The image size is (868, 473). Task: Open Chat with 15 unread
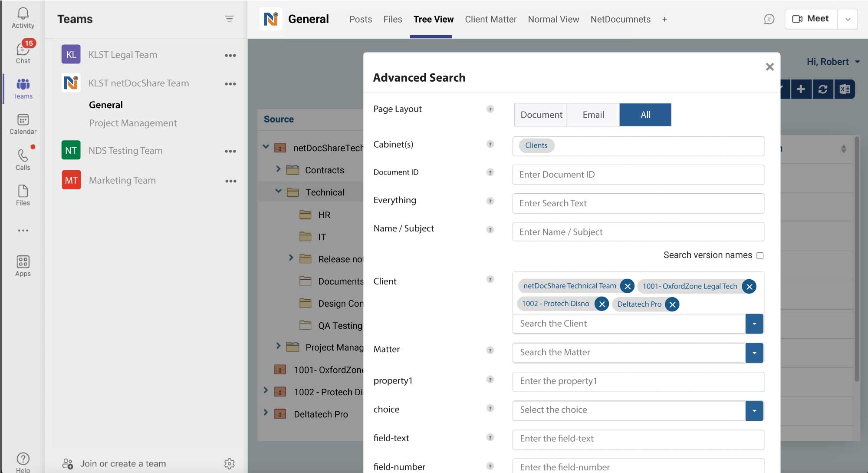(x=23, y=52)
